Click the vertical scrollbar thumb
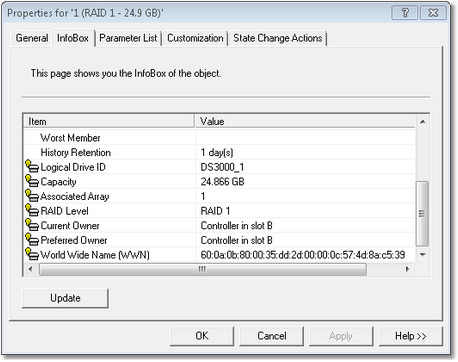The image size is (458, 362). (423, 213)
